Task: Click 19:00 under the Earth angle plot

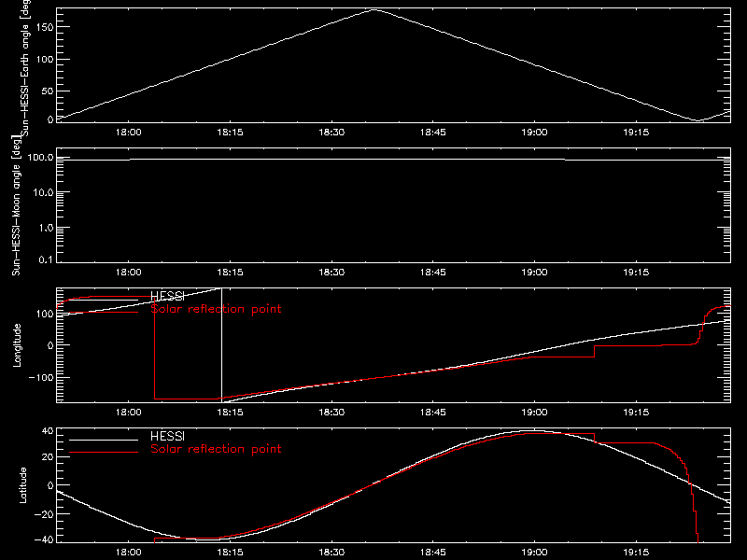Action: [x=534, y=133]
